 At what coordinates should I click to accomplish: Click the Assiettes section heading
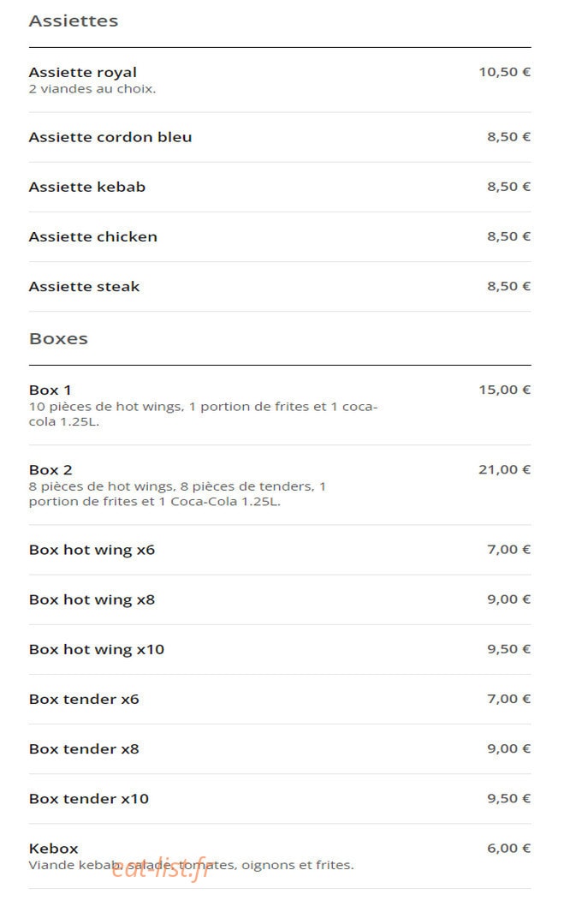point(74,21)
